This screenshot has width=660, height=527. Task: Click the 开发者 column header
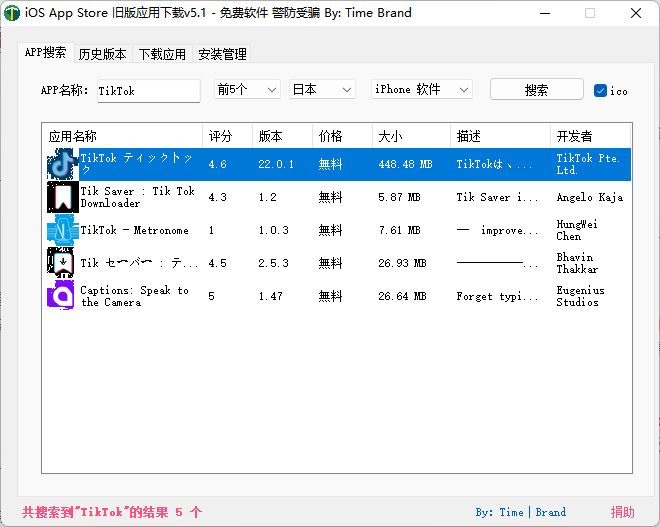click(590, 136)
